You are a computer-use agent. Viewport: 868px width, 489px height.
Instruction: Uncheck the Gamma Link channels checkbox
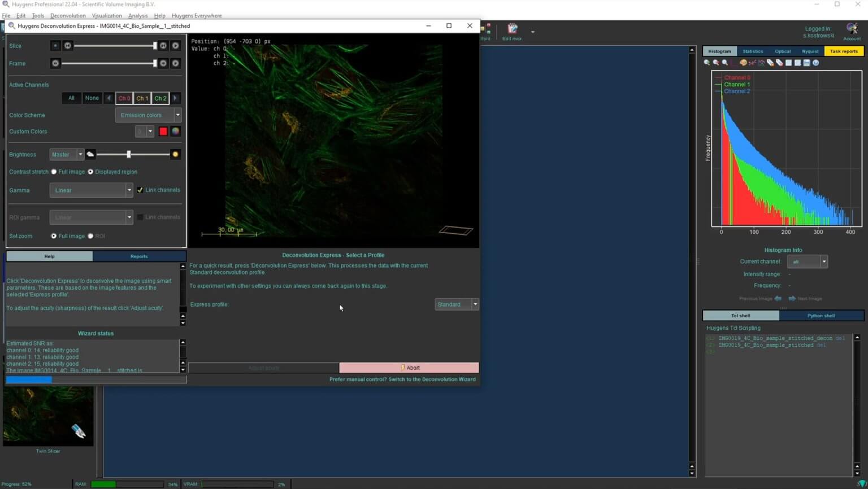[x=140, y=190]
